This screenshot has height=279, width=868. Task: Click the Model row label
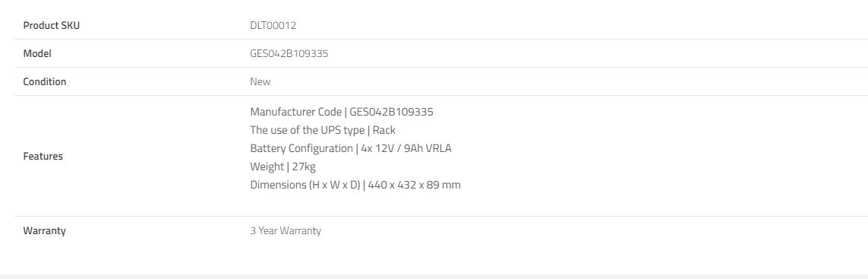tap(37, 53)
